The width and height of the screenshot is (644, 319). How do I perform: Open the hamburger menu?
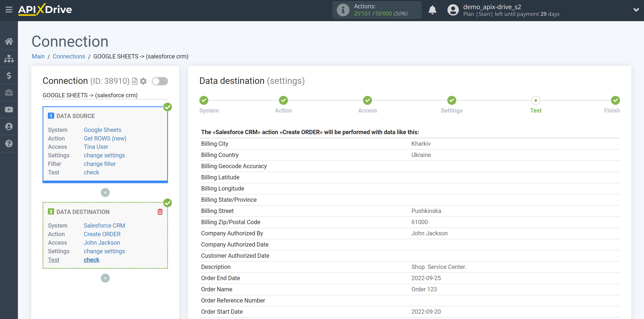pyautogui.click(x=9, y=10)
